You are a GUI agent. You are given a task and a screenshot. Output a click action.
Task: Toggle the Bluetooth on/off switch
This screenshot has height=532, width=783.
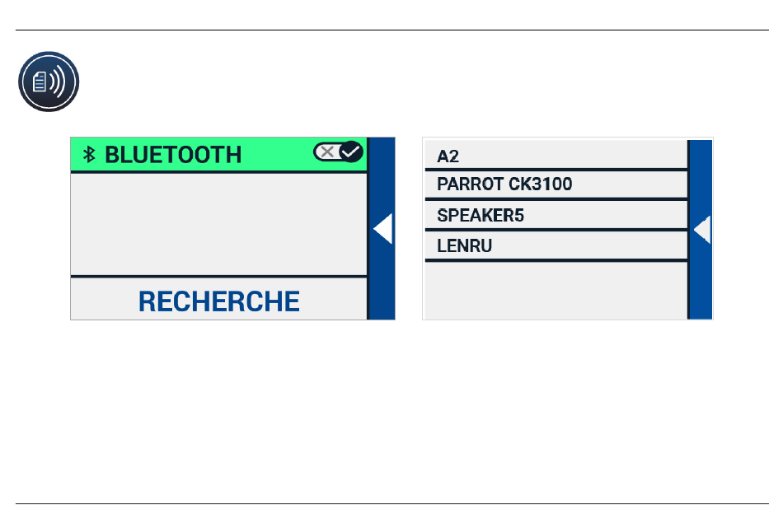tap(338, 152)
